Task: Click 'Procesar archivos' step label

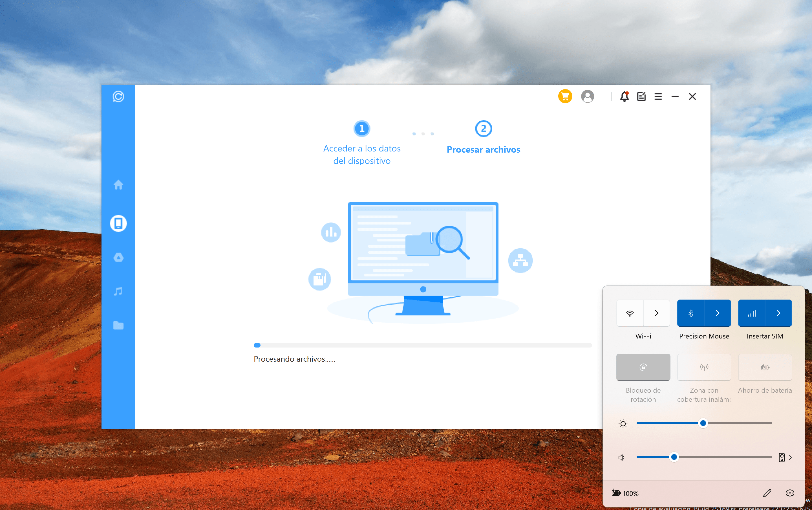Action: [483, 150]
